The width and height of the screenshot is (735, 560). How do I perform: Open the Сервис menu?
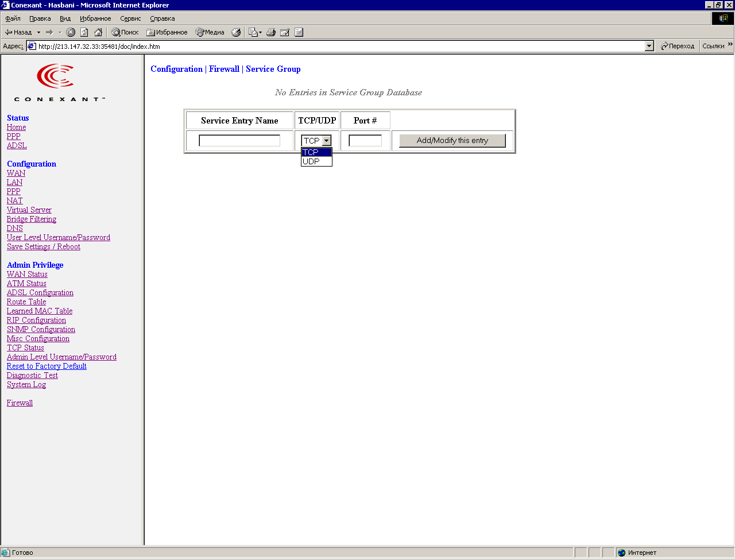130,18
